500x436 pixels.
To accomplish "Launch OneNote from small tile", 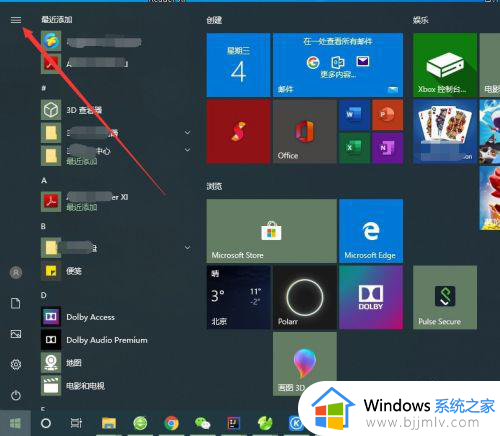I will (x=388, y=148).
